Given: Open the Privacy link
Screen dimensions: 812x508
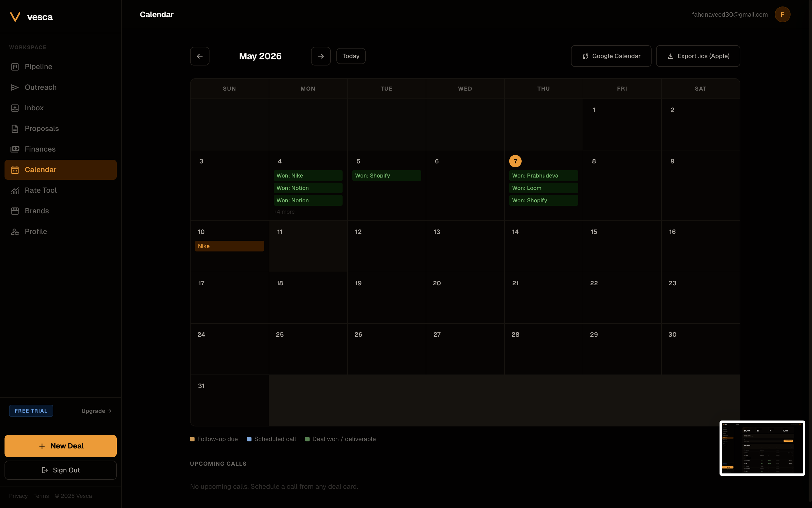Looking at the screenshot, I should (x=18, y=496).
